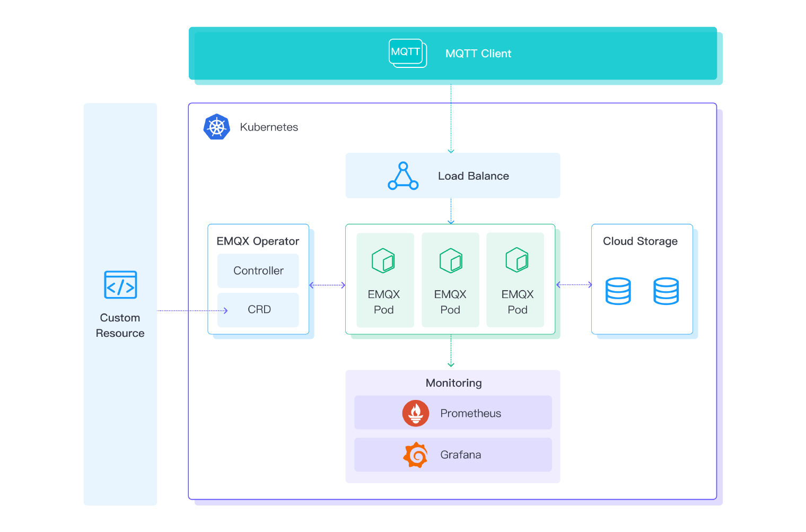Screen dimensions: 806x532
Task: Click the Grafana monitoring bar
Action: (x=453, y=455)
